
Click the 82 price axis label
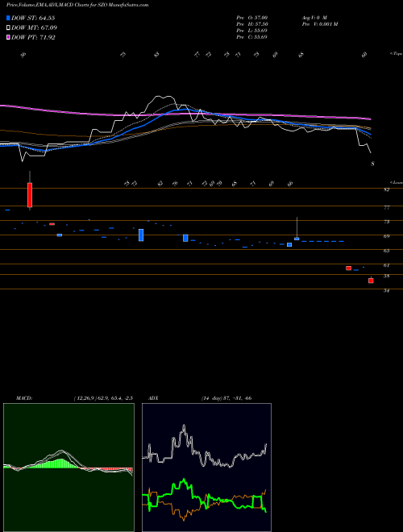pos(386,190)
